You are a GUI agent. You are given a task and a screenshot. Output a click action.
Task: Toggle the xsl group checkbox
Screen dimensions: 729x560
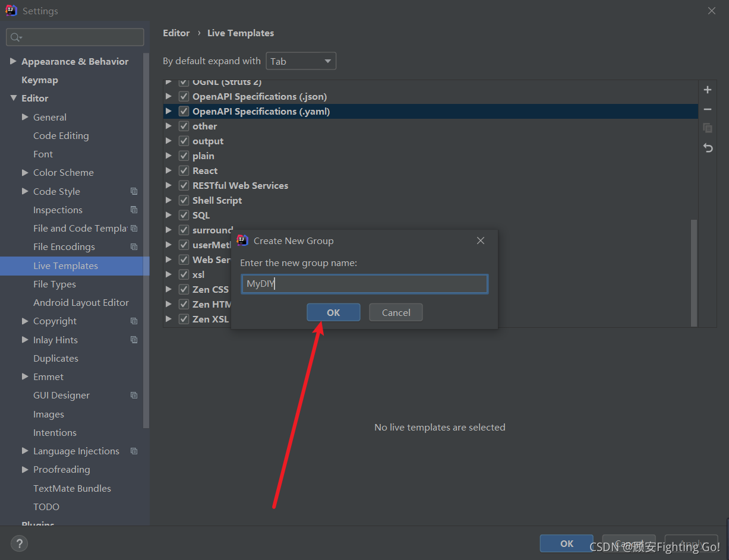point(184,274)
